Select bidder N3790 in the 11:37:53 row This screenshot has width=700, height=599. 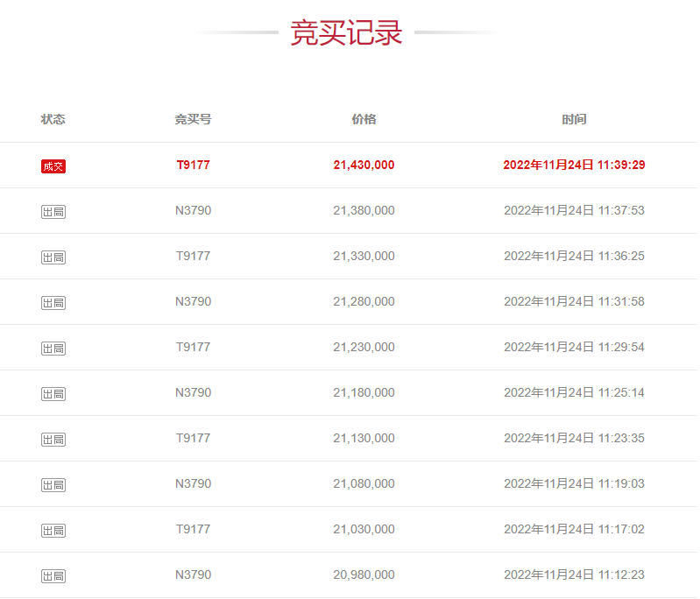click(x=193, y=210)
